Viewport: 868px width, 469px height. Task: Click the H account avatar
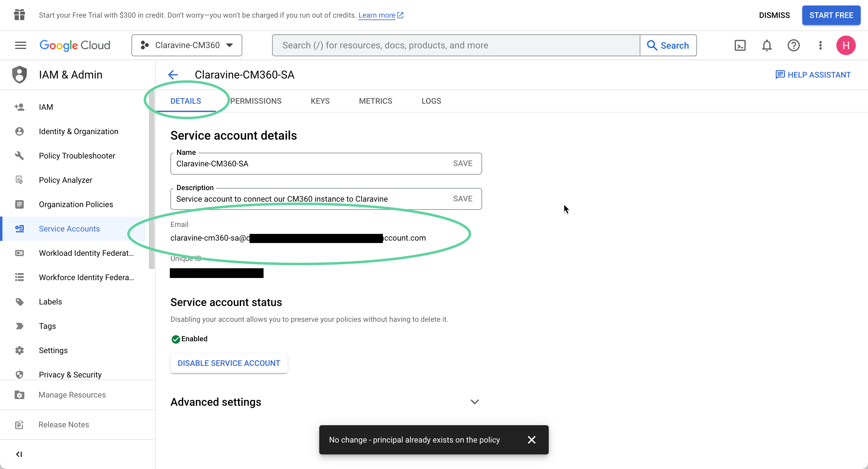[845, 45]
